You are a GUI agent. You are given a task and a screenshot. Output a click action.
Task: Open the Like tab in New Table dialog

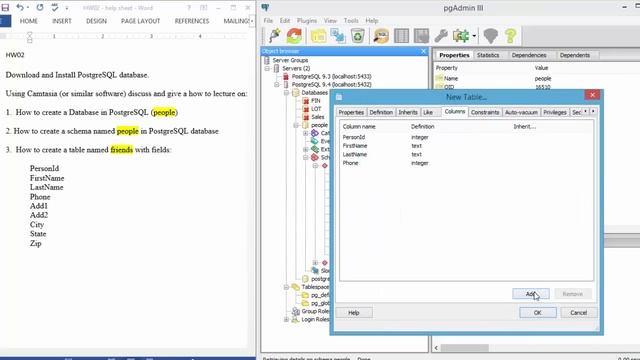tap(428, 112)
